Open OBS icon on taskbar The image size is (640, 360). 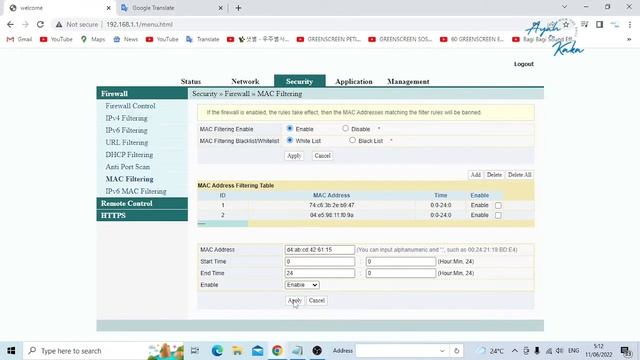click(317, 351)
